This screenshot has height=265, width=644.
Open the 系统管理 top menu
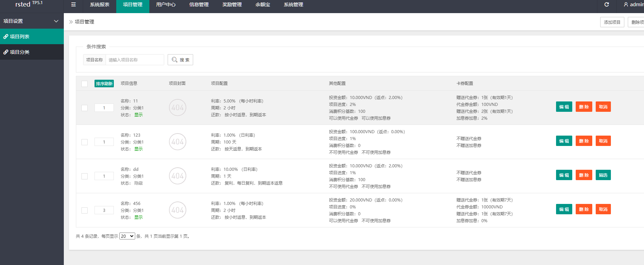tap(293, 5)
